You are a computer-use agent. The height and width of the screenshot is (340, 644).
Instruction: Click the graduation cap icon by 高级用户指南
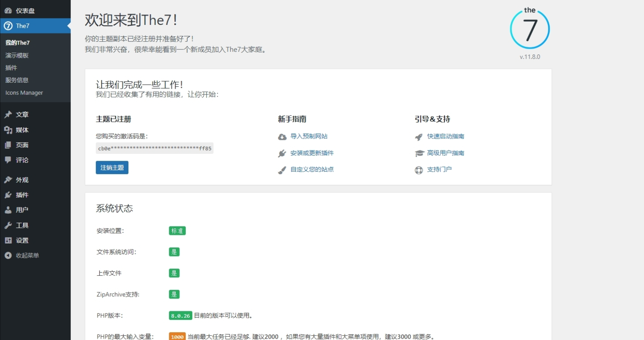click(x=419, y=153)
